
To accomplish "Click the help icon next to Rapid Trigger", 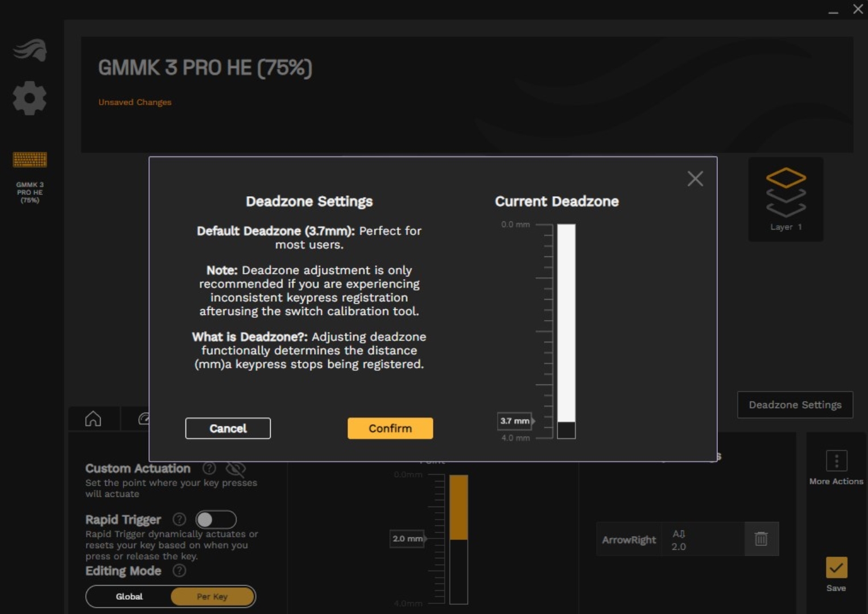I will [x=179, y=520].
